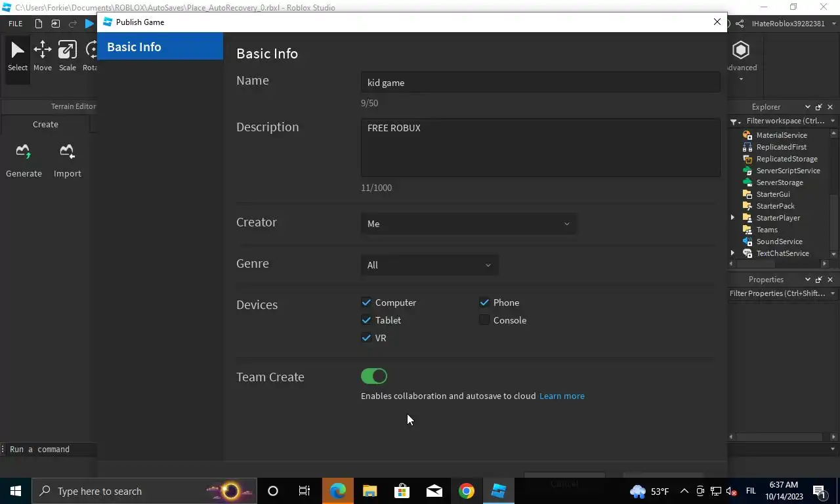Select SoundService in Explorer
The image size is (840, 504).
[779, 241]
